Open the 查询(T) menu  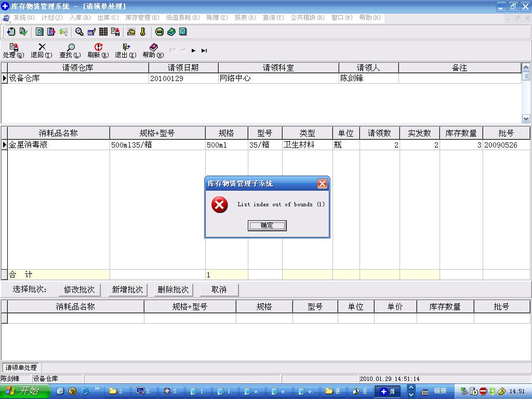pos(273,18)
